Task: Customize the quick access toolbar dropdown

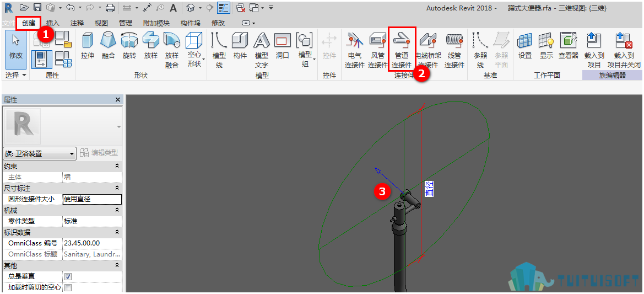Action: tap(271, 7)
